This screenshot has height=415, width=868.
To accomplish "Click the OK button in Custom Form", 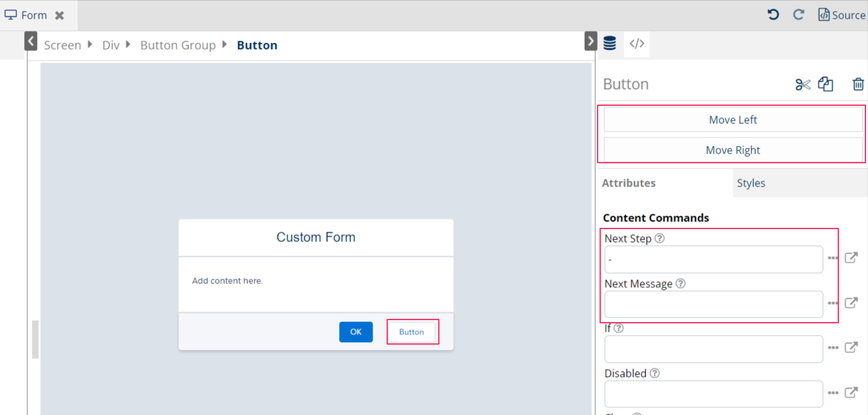I will (356, 332).
